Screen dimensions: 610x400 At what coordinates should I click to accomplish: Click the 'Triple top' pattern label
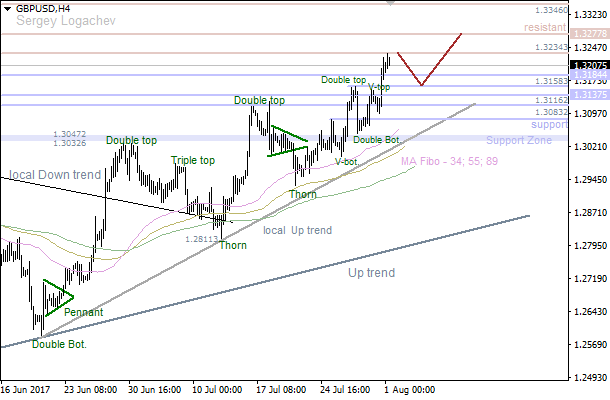[192, 160]
